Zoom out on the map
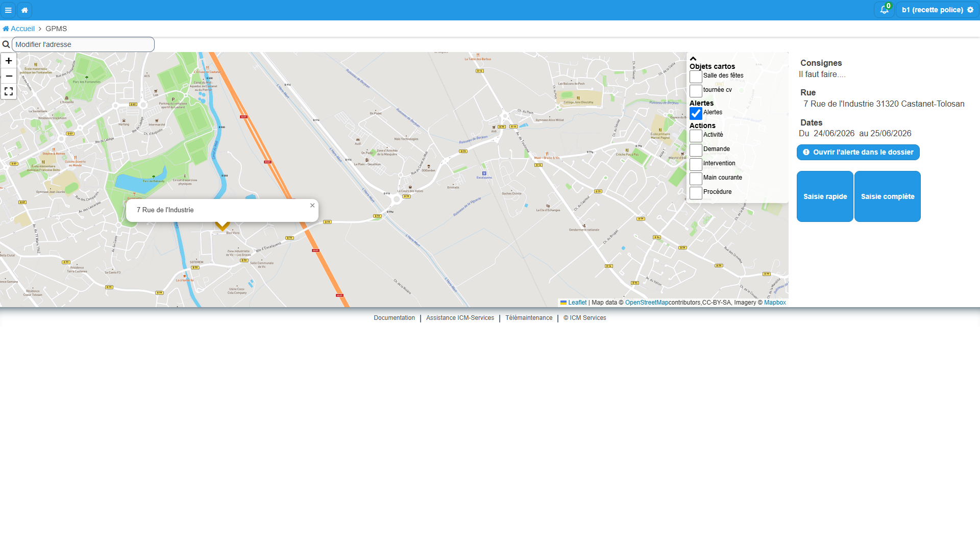The image size is (980, 551). click(9, 76)
